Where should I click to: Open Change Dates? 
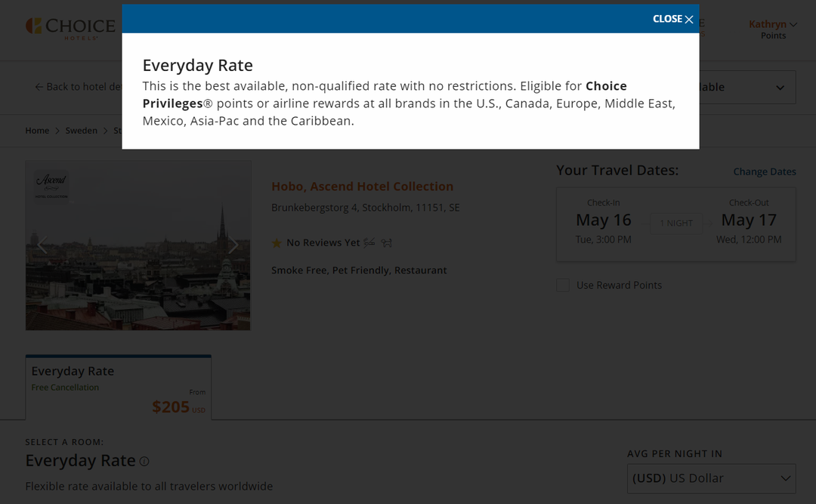764,172
